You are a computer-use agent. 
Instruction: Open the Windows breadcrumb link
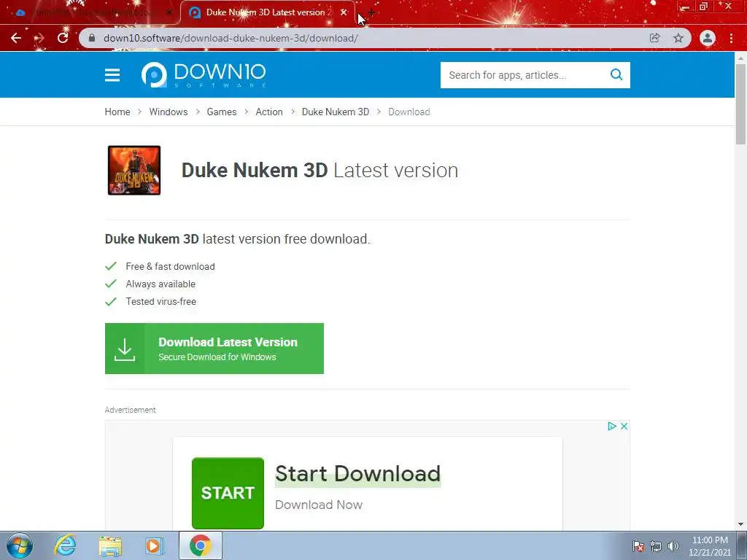[169, 112]
